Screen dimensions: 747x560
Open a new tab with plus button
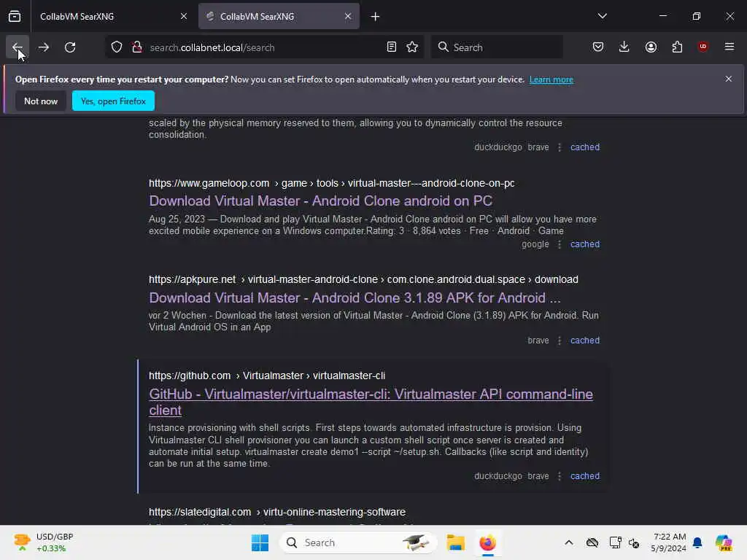376,17
